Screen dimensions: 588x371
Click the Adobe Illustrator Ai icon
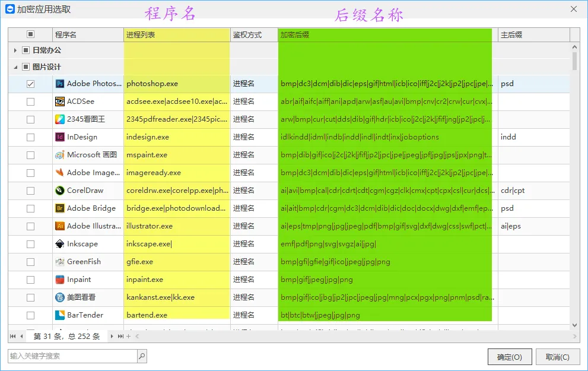point(59,226)
